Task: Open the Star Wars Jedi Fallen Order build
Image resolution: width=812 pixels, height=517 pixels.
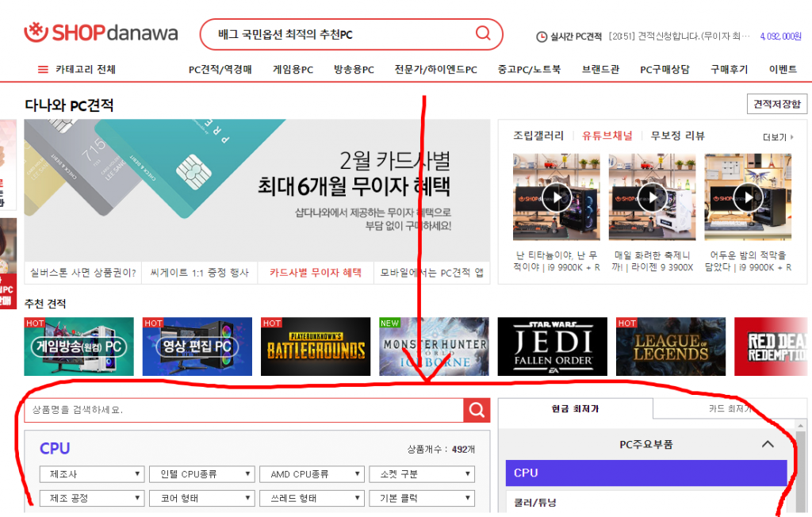Action: click(553, 347)
